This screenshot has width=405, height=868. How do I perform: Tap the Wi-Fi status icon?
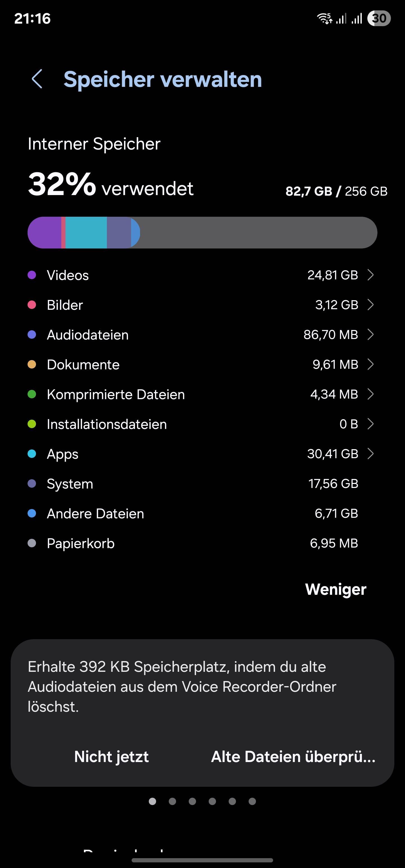[324, 18]
